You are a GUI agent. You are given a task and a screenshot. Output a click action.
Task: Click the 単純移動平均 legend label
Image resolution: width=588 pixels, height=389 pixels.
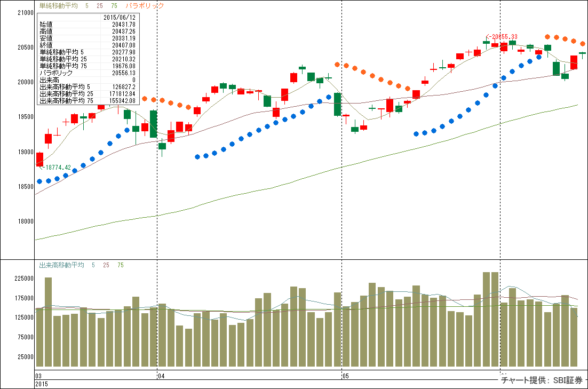[58, 6]
